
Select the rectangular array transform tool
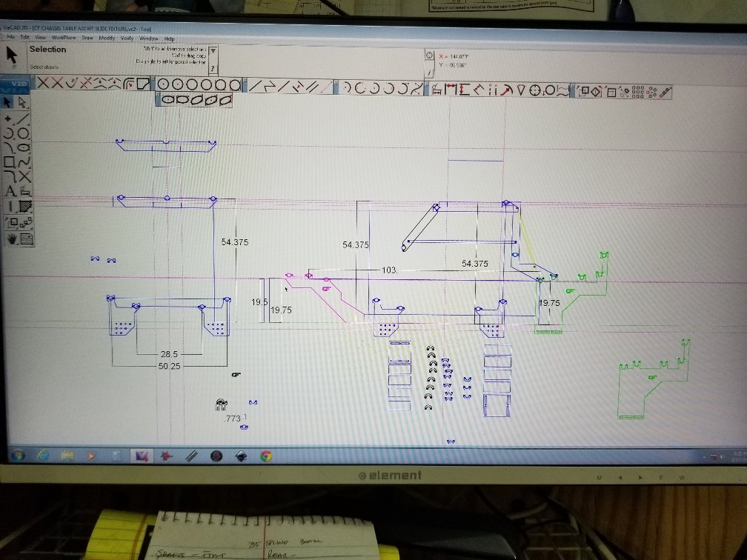(637, 91)
